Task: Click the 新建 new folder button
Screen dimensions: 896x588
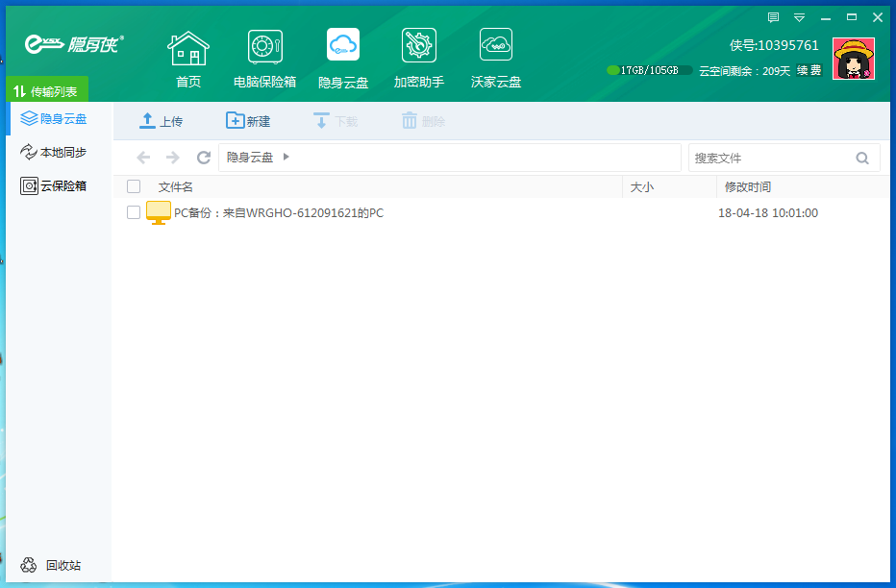Action: coord(248,121)
